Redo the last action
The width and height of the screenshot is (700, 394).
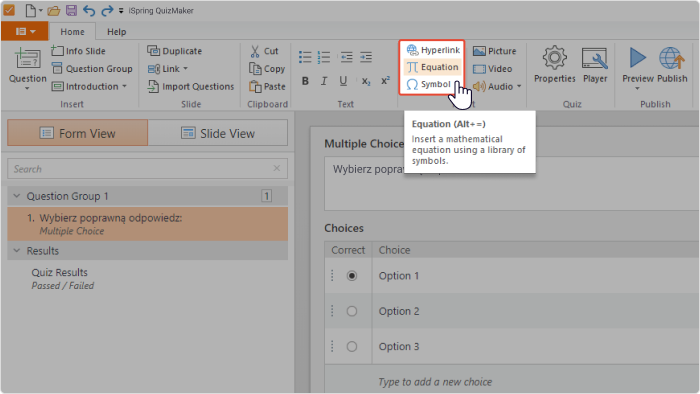coord(107,10)
